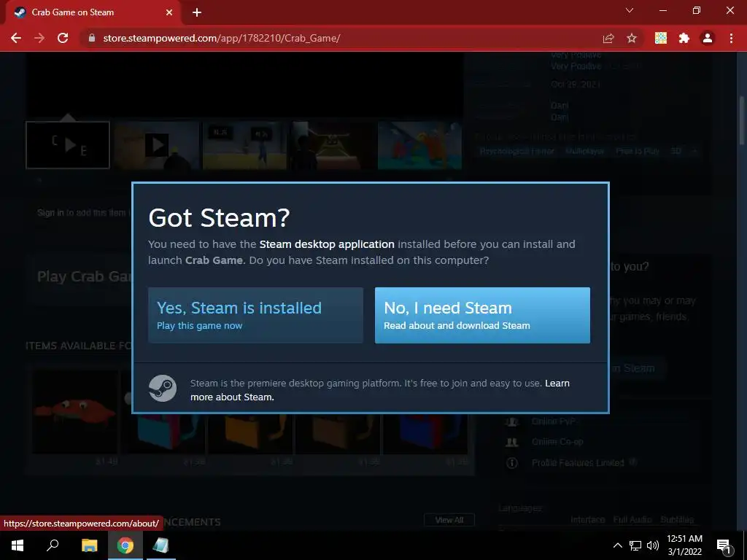Viewport: 747px width, 560px height.
Task: Click the Got Steam? heading
Action: point(219,217)
